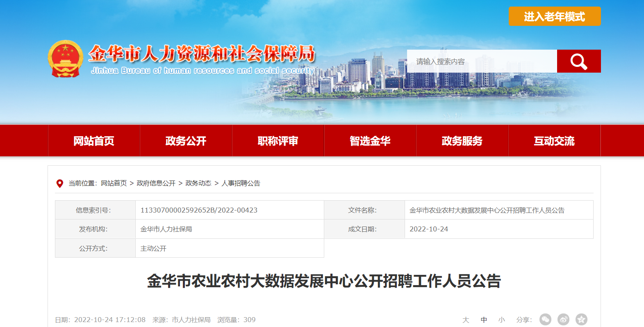Open the 政务服务 navigation menu
This screenshot has height=327, width=644.
tap(462, 141)
